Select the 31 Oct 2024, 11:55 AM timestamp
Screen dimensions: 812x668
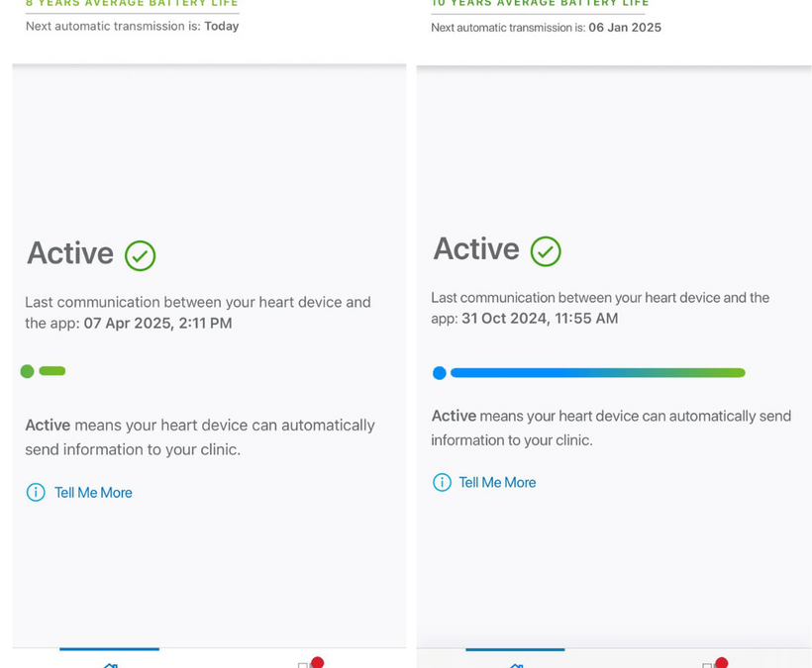pos(540,318)
